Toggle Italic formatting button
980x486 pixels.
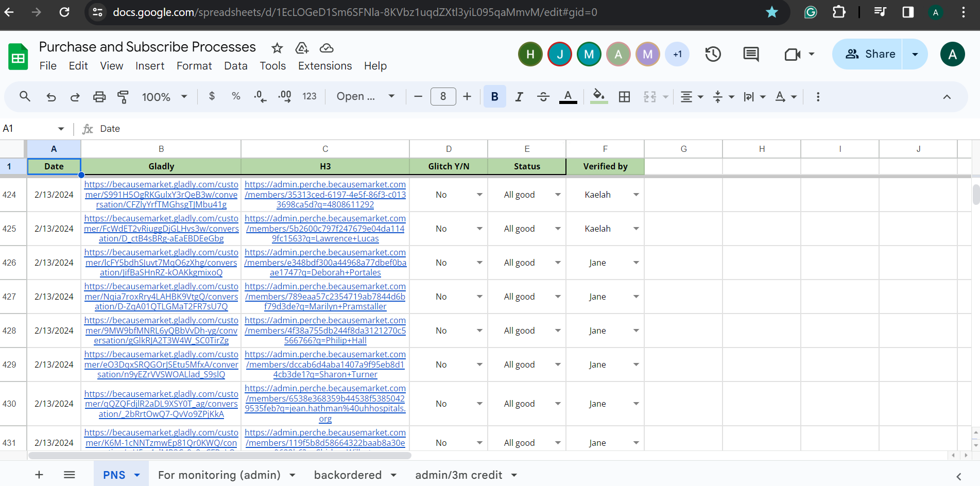click(519, 97)
